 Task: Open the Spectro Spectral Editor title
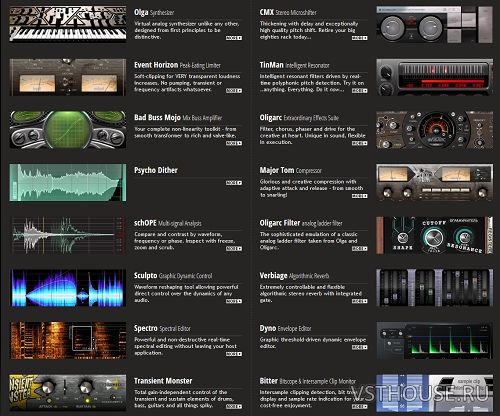click(x=162, y=328)
